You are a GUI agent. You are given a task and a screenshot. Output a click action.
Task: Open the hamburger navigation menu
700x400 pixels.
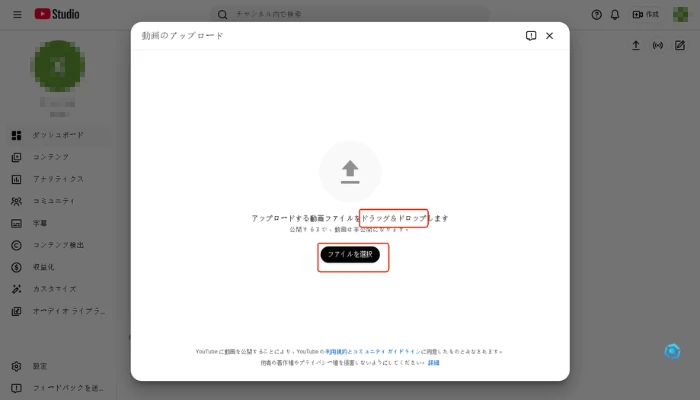(17, 14)
